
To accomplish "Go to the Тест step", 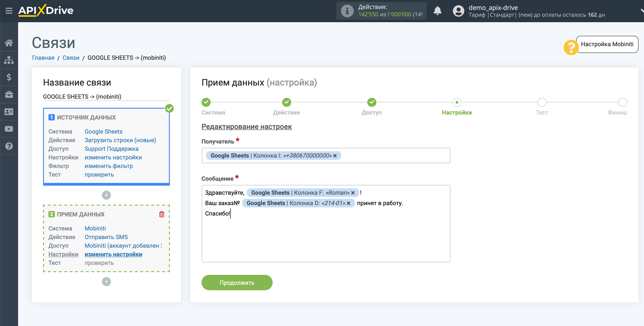I will (x=542, y=102).
